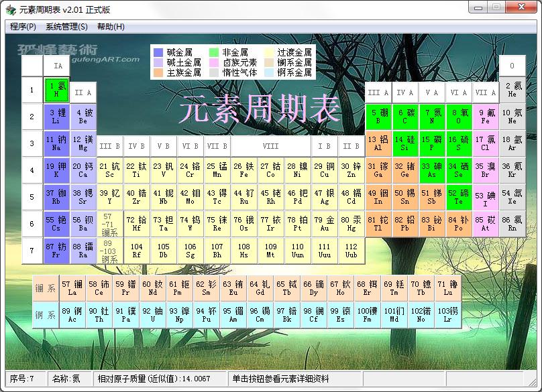542x392 pixels.
Task: Click the helium element 2 氦 He
Action: click(x=512, y=90)
